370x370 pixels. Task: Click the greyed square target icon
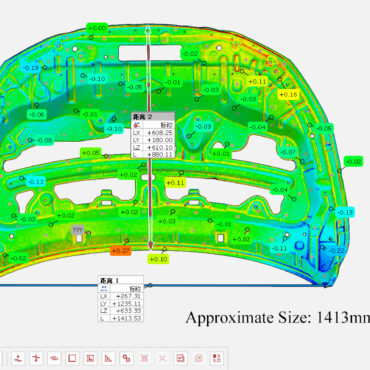199,358
